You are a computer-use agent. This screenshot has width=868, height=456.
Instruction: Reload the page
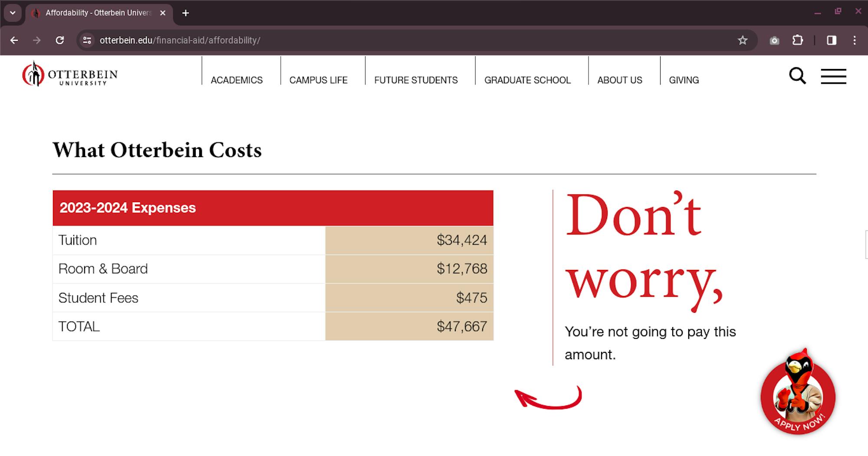pyautogui.click(x=60, y=40)
